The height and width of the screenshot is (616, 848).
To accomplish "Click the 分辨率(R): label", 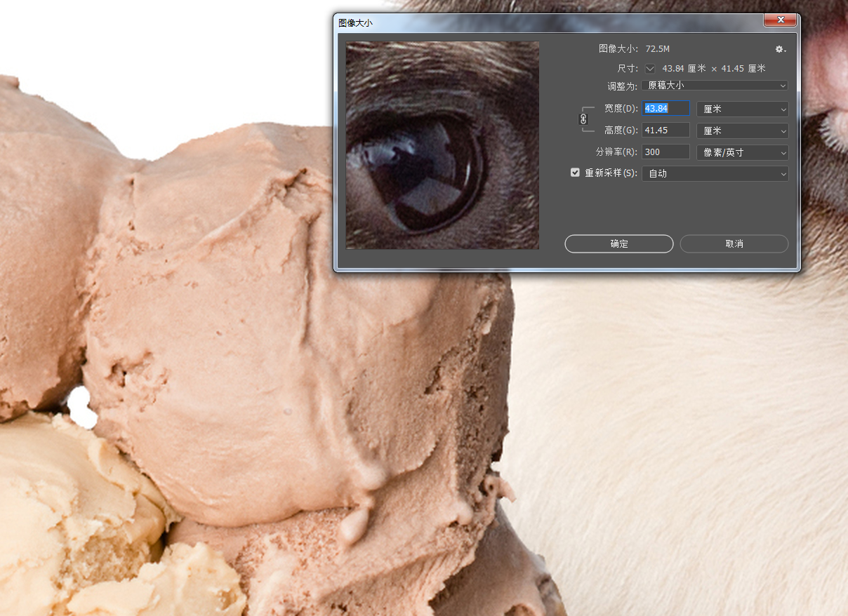I will [x=617, y=152].
